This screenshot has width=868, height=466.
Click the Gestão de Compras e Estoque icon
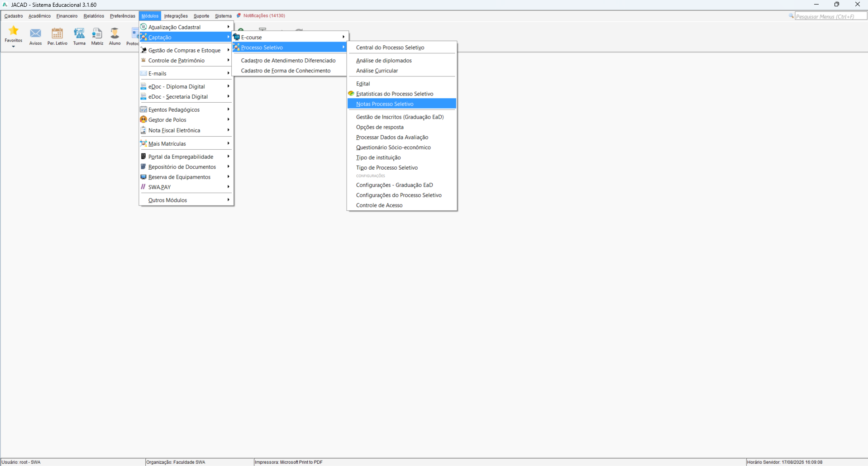(x=143, y=50)
